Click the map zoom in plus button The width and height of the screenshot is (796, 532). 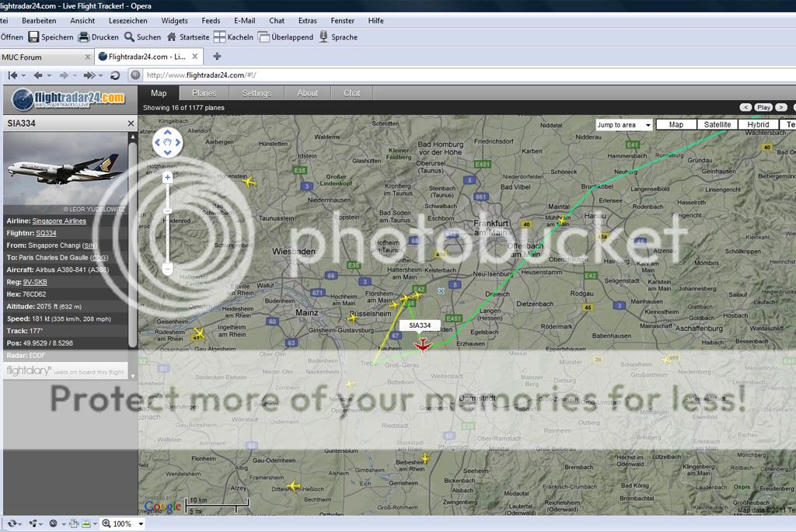tap(167, 178)
